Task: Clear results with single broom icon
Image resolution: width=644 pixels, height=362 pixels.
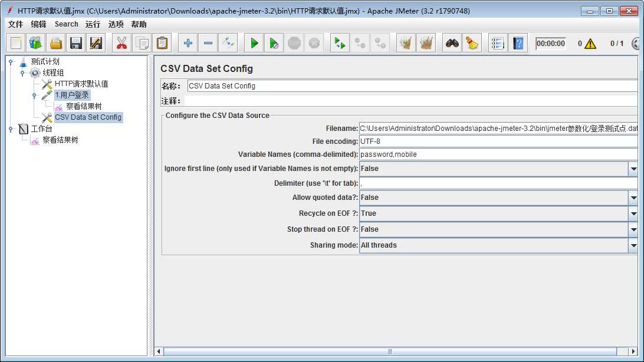Action: click(x=406, y=43)
